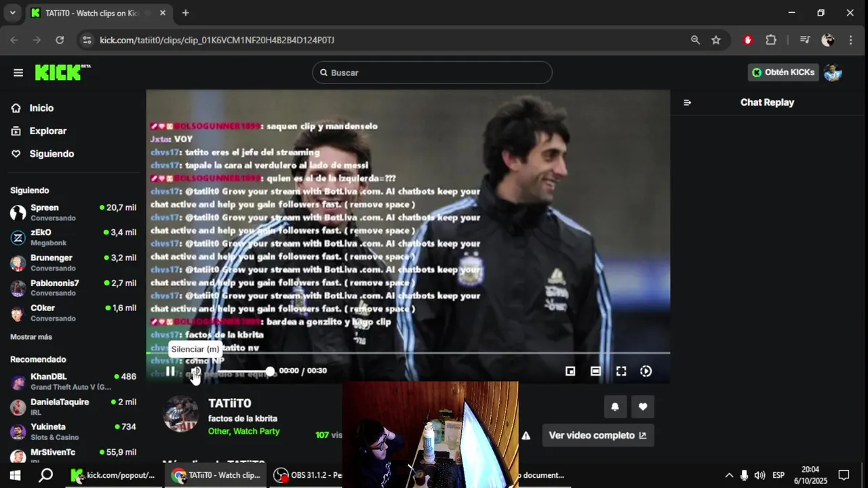Open Explorar in sidebar
The image size is (868, 488).
tap(47, 131)
